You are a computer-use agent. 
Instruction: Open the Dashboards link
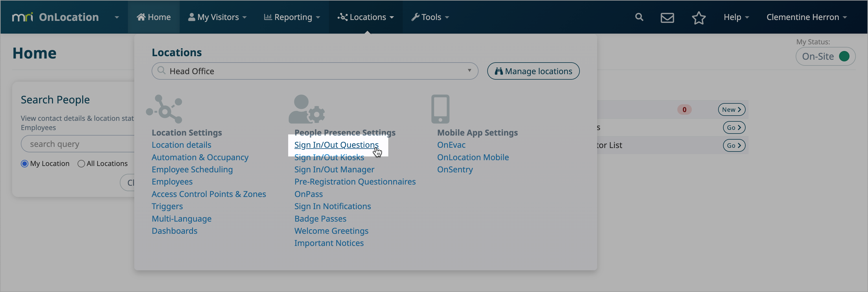(174, 231)
